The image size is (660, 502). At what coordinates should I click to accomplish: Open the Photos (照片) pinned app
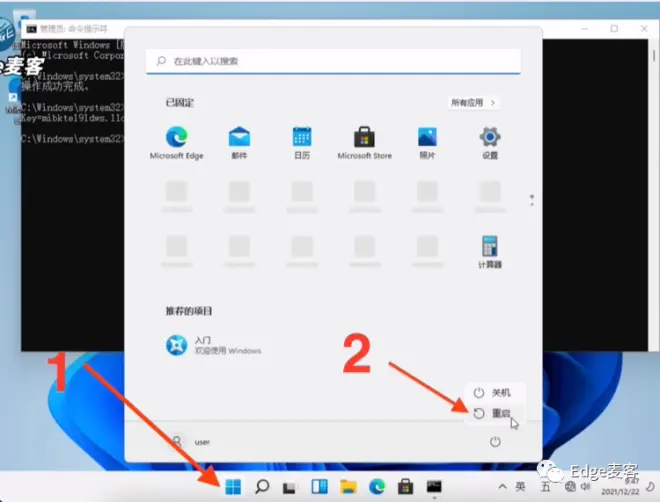[427, 143]
